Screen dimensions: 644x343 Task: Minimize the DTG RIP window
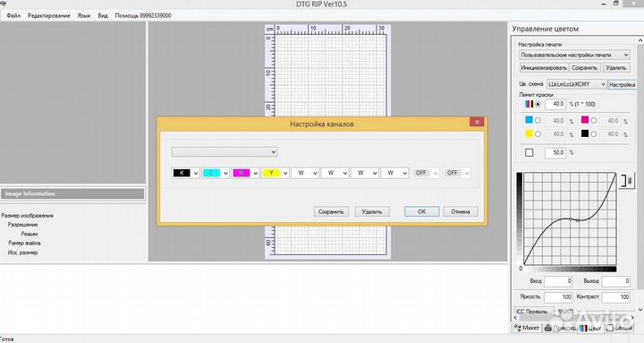(x=604, y=4)
